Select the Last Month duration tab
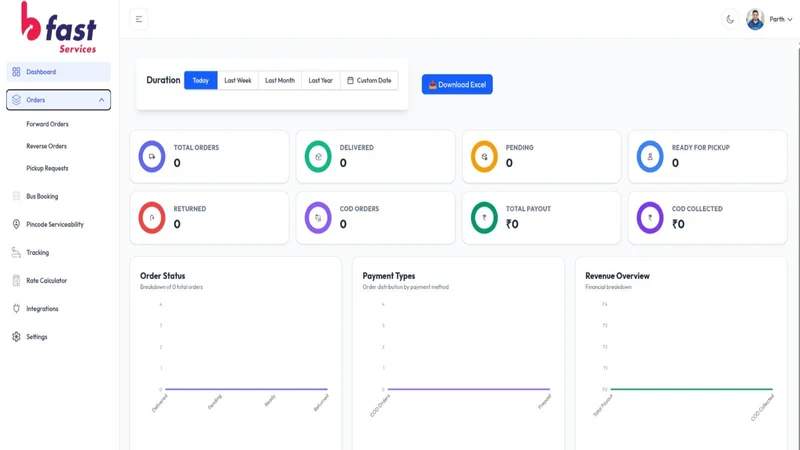 coord(280,81)
